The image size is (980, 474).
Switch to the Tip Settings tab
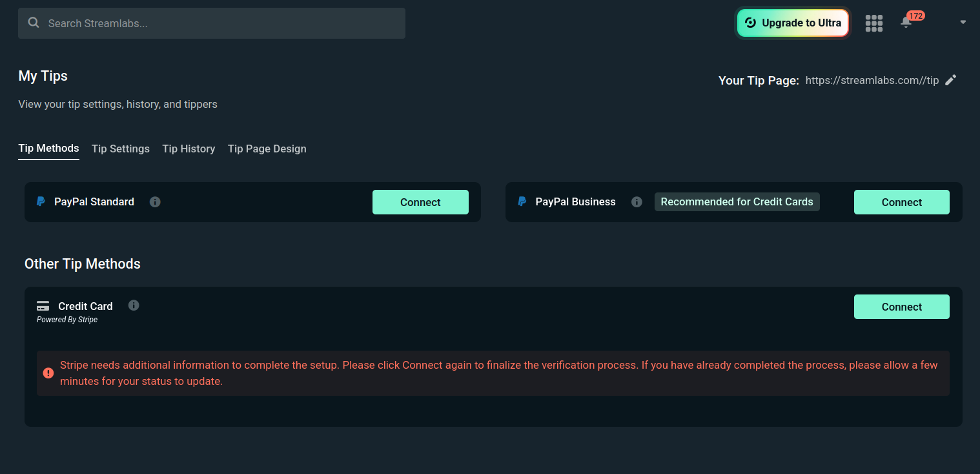[x=120, y=149]
